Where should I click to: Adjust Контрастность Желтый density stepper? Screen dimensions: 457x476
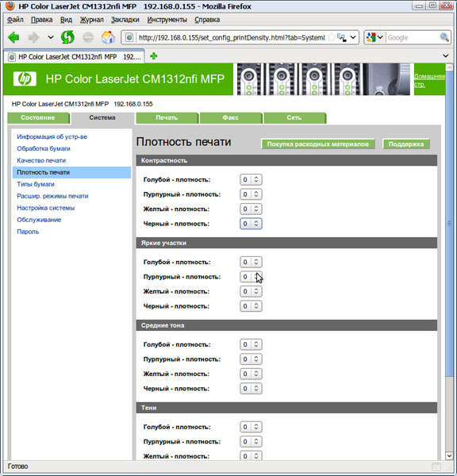coord(251,209)
